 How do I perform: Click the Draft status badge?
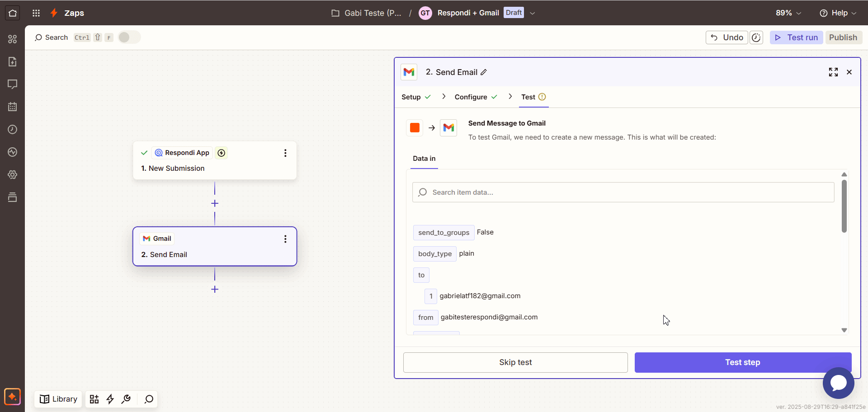tap(514, 13)
